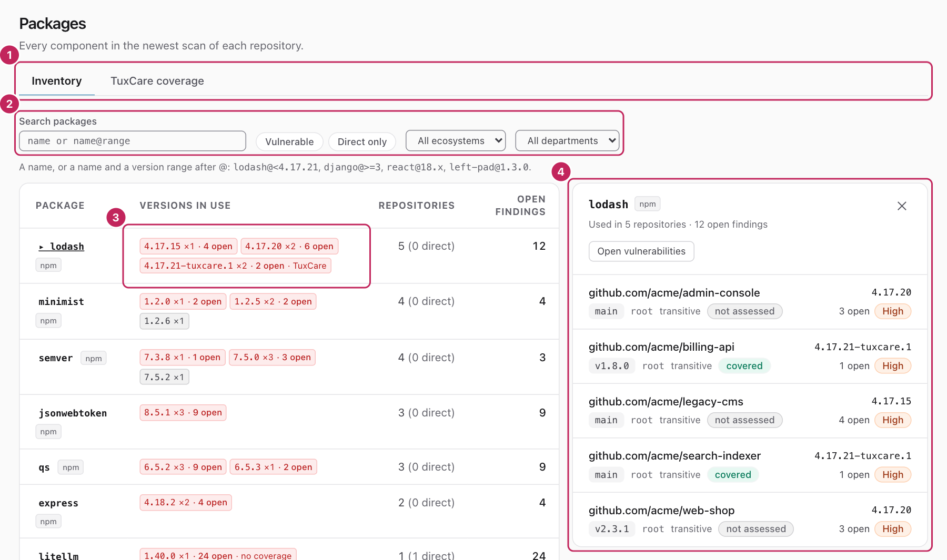The height and width of the screenshot is (560, 947).
Task: Click qs version 6.5.2 chip
Action: tap(183, 467)
